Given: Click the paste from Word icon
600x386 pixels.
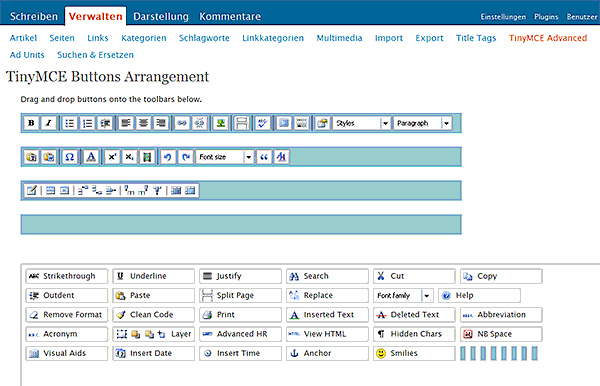Looking at the screenshot, I should point(49,157).
